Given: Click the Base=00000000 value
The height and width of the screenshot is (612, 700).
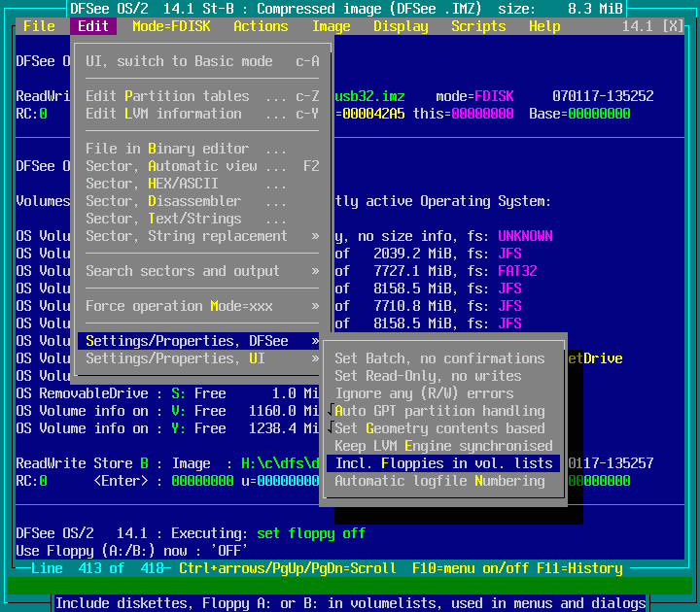Looking at the screenshot, I should click(579, 114).
